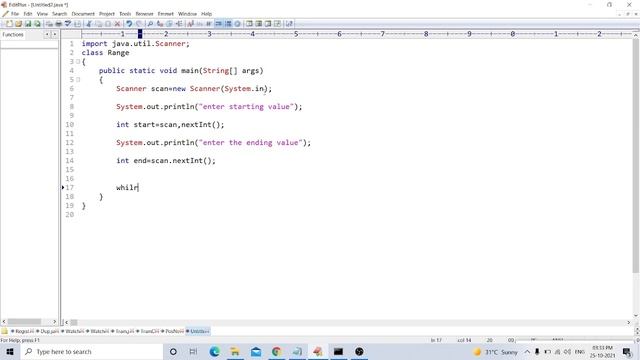Open the Emmet menu
The image size is (640, 360).
[166, 14]
